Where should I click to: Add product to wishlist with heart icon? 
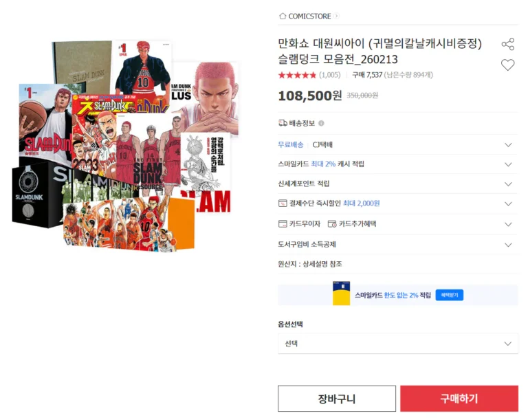pyautogui.click(x=508, y=65)
